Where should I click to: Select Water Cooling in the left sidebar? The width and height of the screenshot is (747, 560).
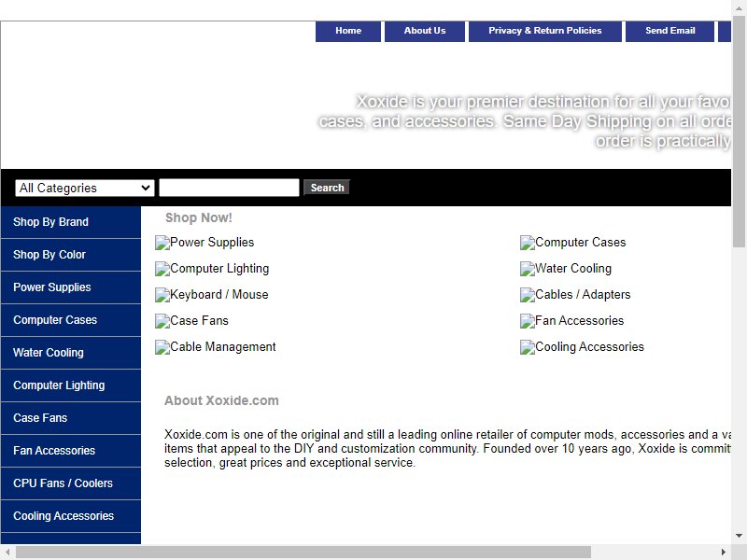[71, 353]
